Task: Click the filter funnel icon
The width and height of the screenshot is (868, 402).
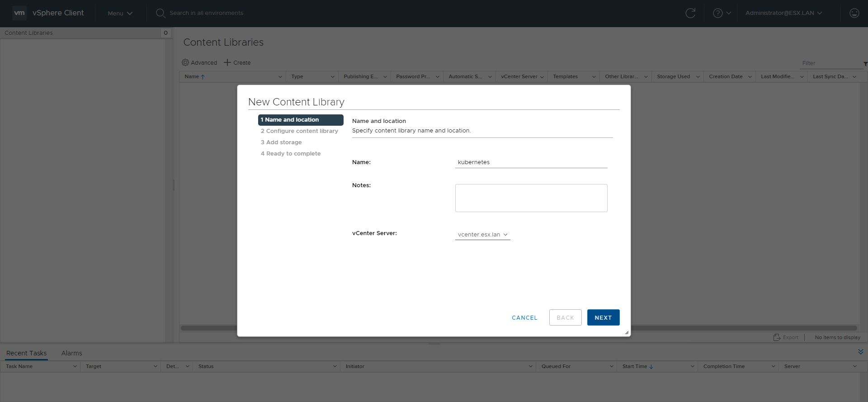Action: (x=865, y=64)
